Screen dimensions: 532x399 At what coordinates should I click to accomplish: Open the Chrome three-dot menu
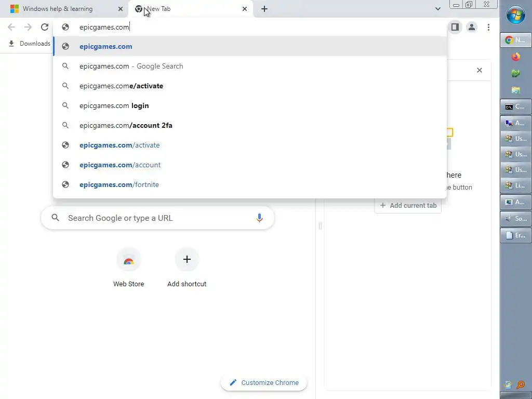click(488, 27)
